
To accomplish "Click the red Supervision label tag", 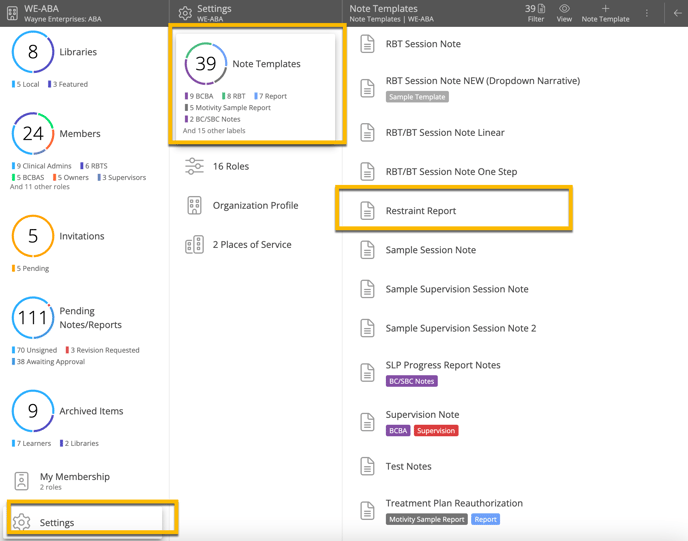I will (x=436, y=431).
